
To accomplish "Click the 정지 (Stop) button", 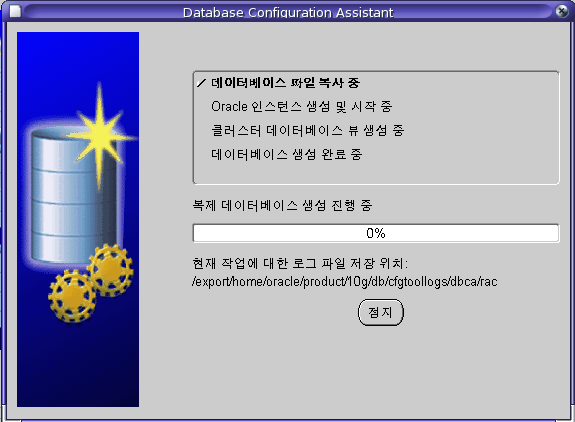I will (380, 312).
